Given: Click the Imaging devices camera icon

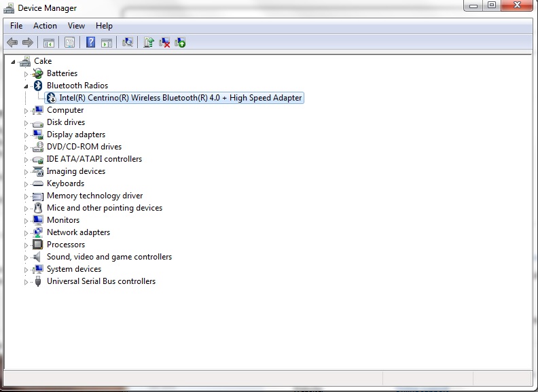Looking at the screenshot, I should click(x=38, y=171).
